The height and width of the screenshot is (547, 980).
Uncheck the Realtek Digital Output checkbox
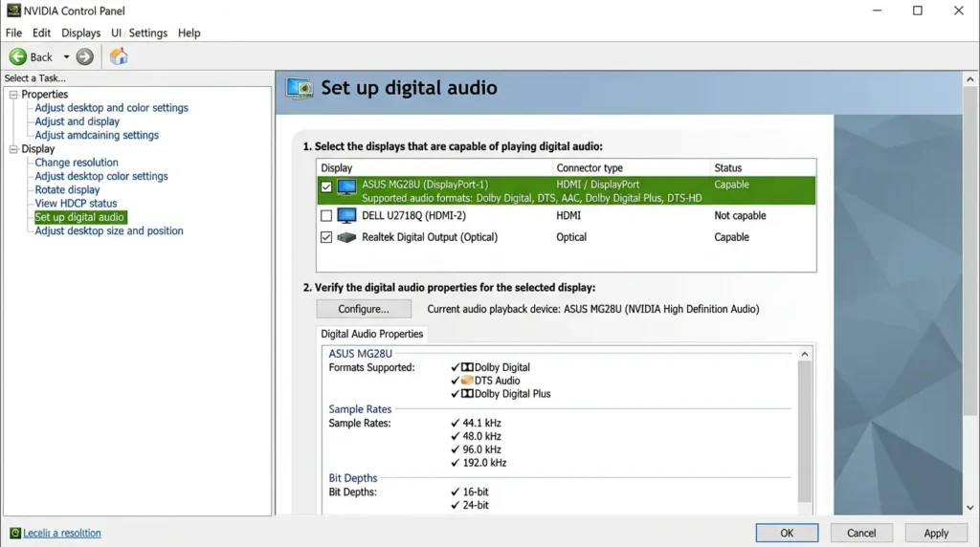[326, 237]
